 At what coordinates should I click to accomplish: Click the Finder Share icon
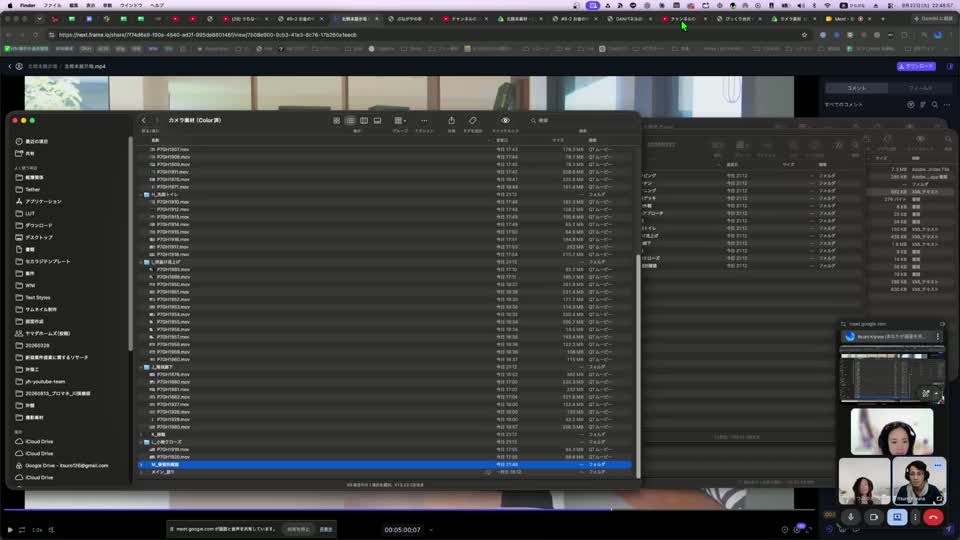point(451,121)
